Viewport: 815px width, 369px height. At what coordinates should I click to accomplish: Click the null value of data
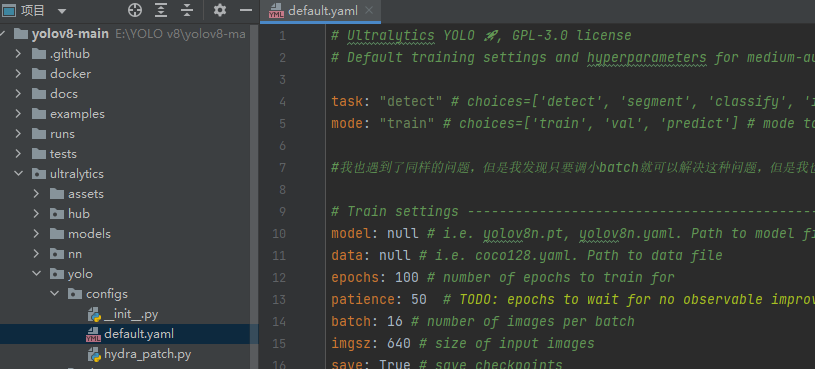[x=395, y=255]
